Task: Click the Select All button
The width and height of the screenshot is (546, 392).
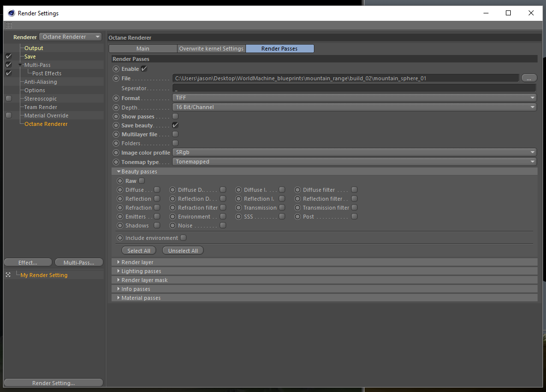Action: point(139,251)
